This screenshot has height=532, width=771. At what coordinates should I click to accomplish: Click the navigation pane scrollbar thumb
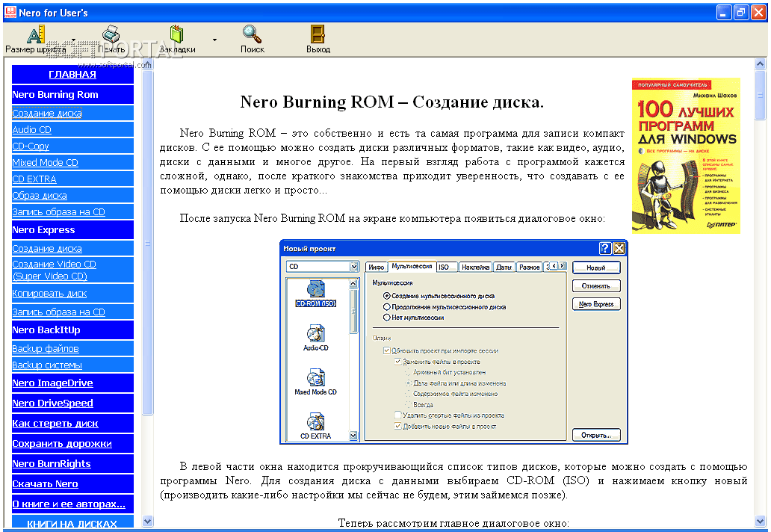point(147,243)
